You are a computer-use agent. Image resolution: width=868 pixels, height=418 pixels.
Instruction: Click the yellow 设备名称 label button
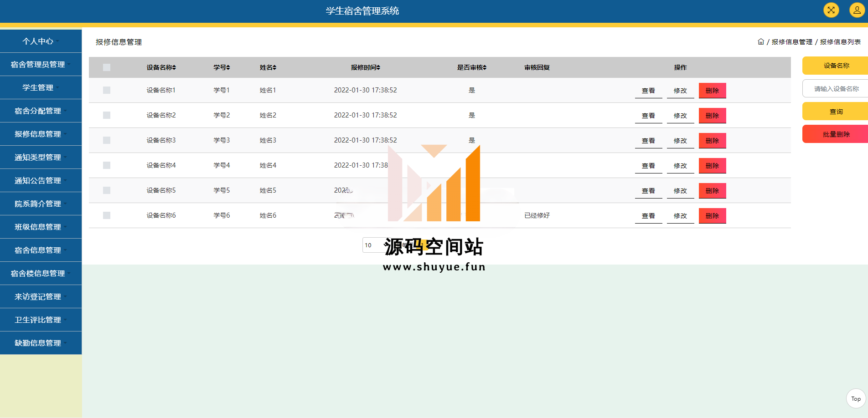point(835,66)
